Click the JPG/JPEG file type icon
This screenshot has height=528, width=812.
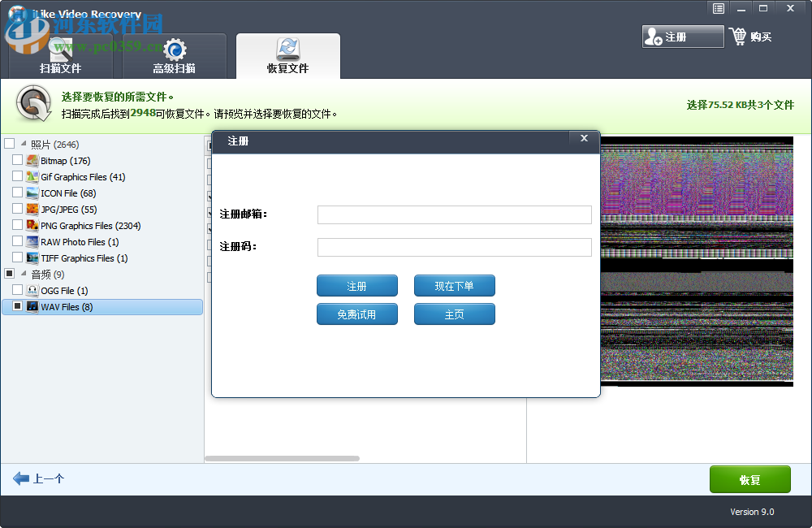[x=30, y=209]
